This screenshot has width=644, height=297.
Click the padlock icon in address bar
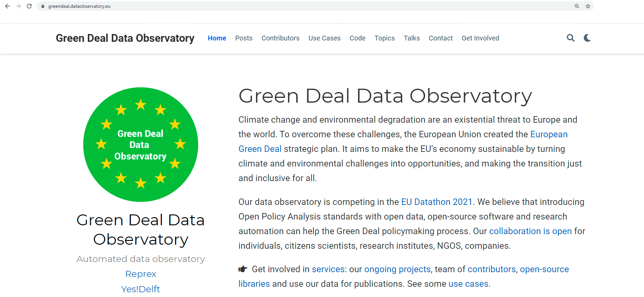[42, 6]
